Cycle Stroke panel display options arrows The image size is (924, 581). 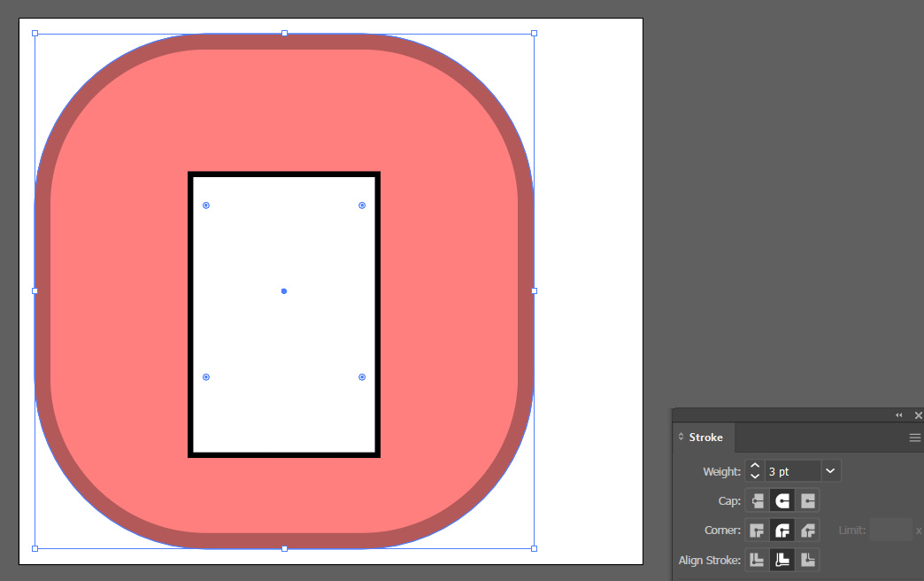[x=681, y=437]
